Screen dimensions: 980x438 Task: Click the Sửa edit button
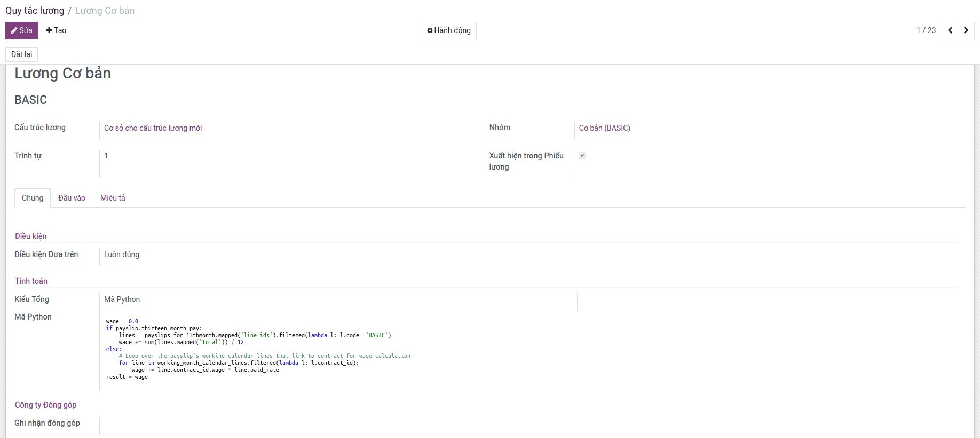[22, 30]
